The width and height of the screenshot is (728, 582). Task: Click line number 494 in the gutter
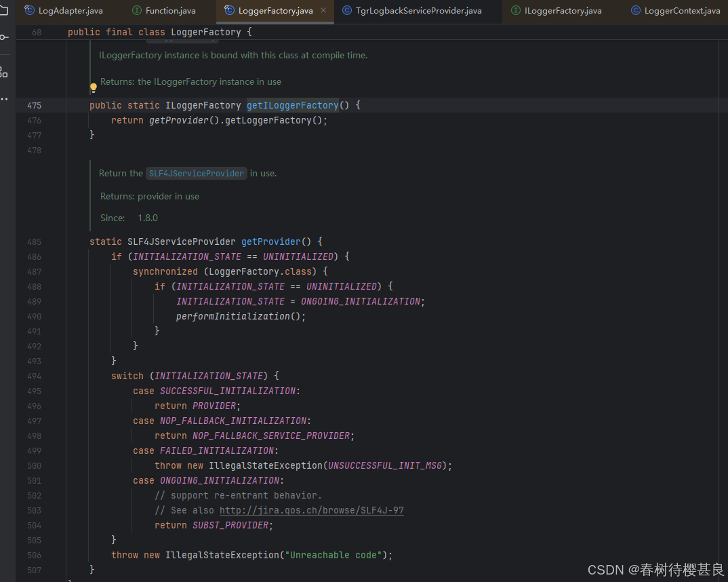(x=35, y=376)
